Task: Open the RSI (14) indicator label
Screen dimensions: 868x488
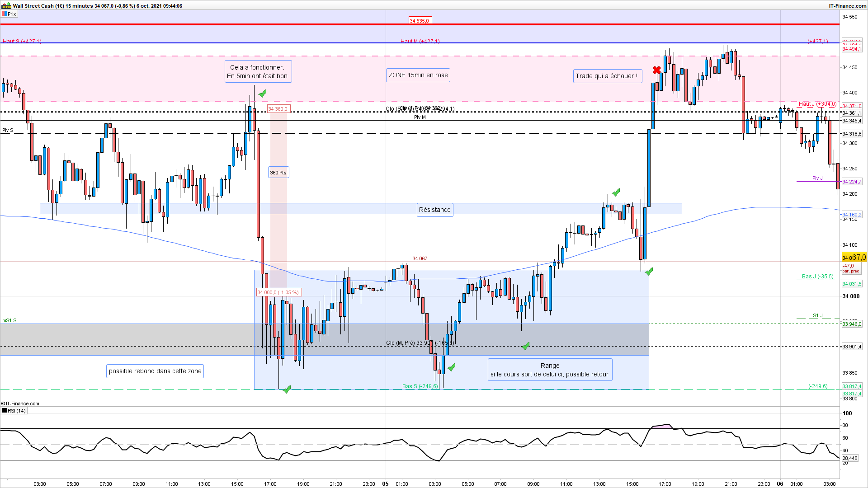Action: click(x=17, y=411)
